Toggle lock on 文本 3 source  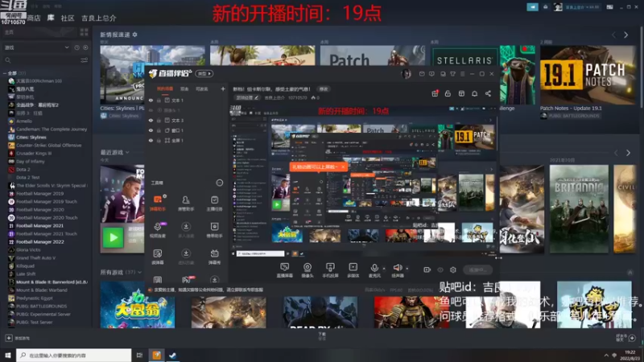pos(159,120)
